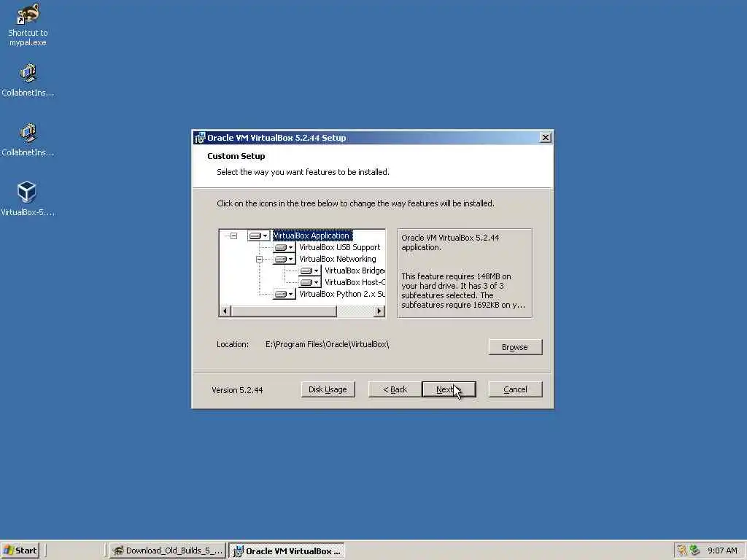Click the feature tree scroll right arrow
This screenshot has width=747, height=560.
(x=379, y=311)
